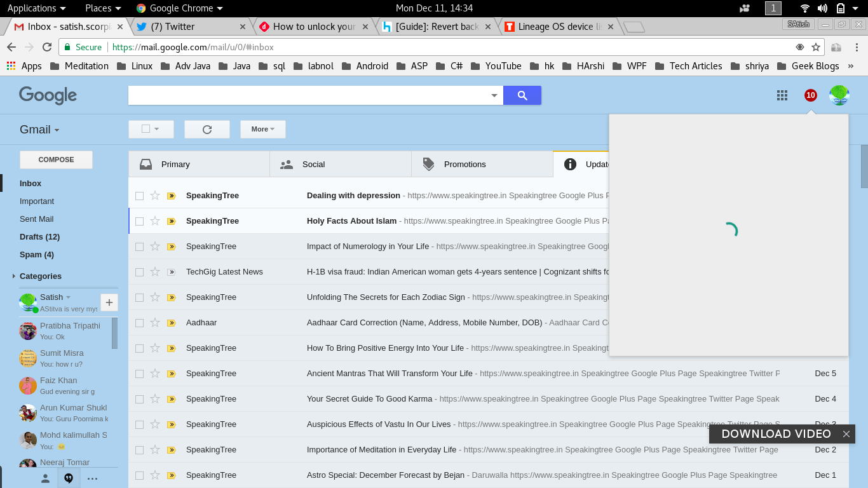Open the More actions dropdown

263,129
